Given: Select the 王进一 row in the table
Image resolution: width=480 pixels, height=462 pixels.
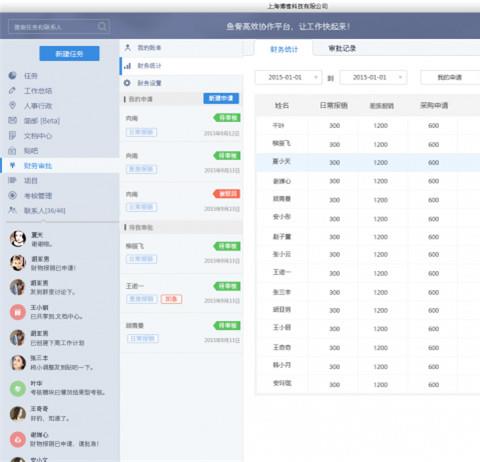Looking at the screenshot, I should pos(368,273).
